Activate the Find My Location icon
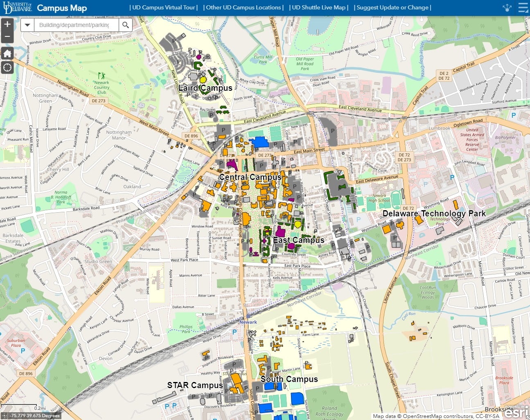530x420 pixels. pyautogui.click(x=7, y=67)
